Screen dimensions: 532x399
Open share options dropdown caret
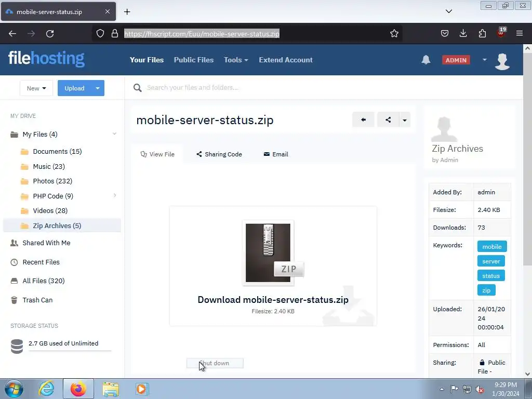(404, 120)
